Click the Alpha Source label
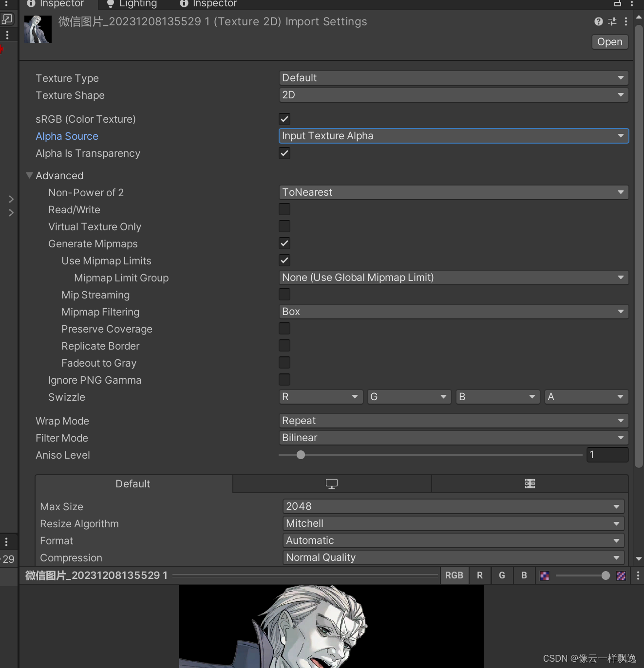Viewport: 644px width, 668px height. [x=67, y=136]
